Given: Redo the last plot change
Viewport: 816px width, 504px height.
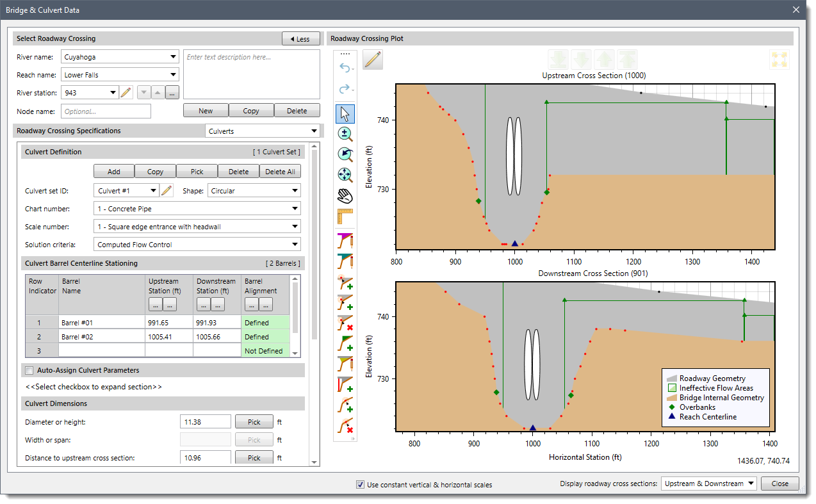Looking at the screenshot, I should (345, 90).
